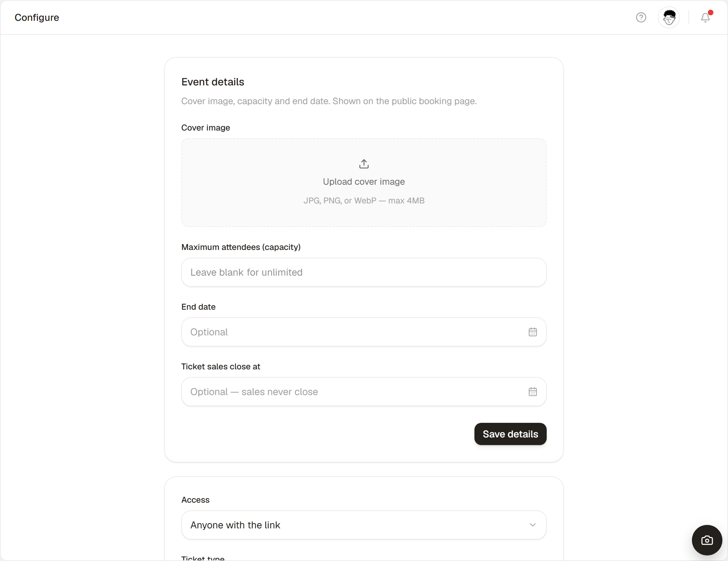This screenshot has width=728, height=561.
Task: Open the Ticket sales close calendar icon
Action: point(532,392)
